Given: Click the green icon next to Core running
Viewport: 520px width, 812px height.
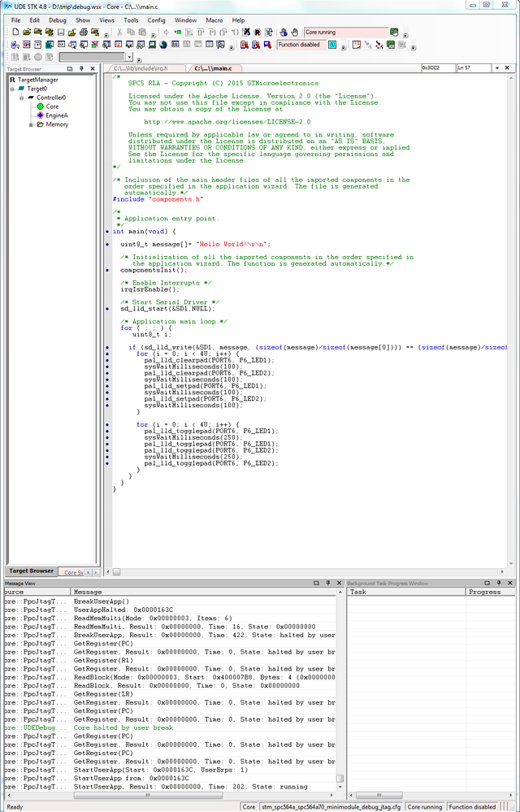Looking at the screenshot, I should [x=394, y=33].
